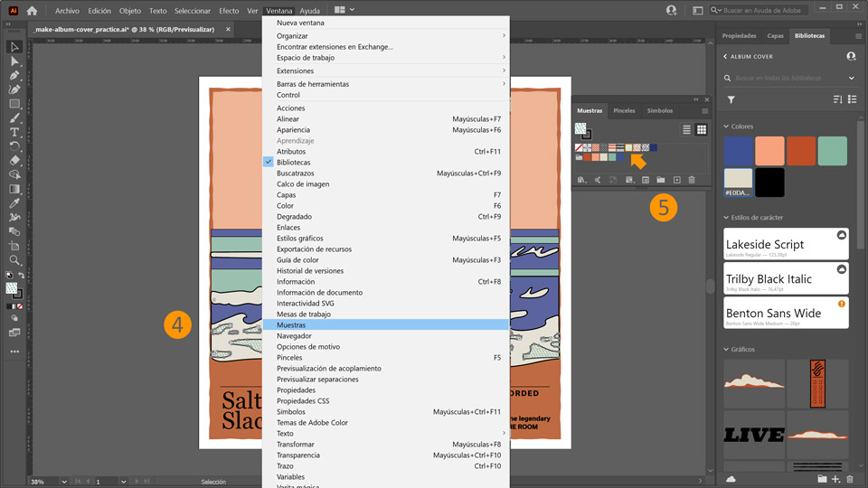Delete swatch using the trash icon in Muestras
Viewport: 868px width, 488px height.
pyautogui.click(x=692, y=180)
